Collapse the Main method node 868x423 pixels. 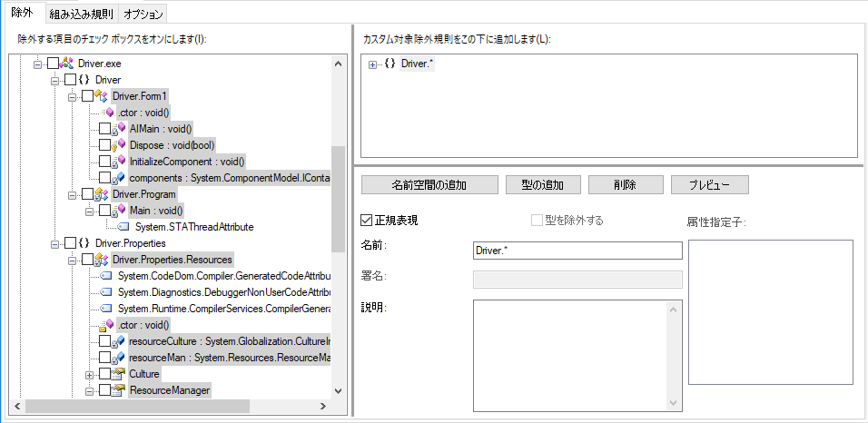[89, 211]
